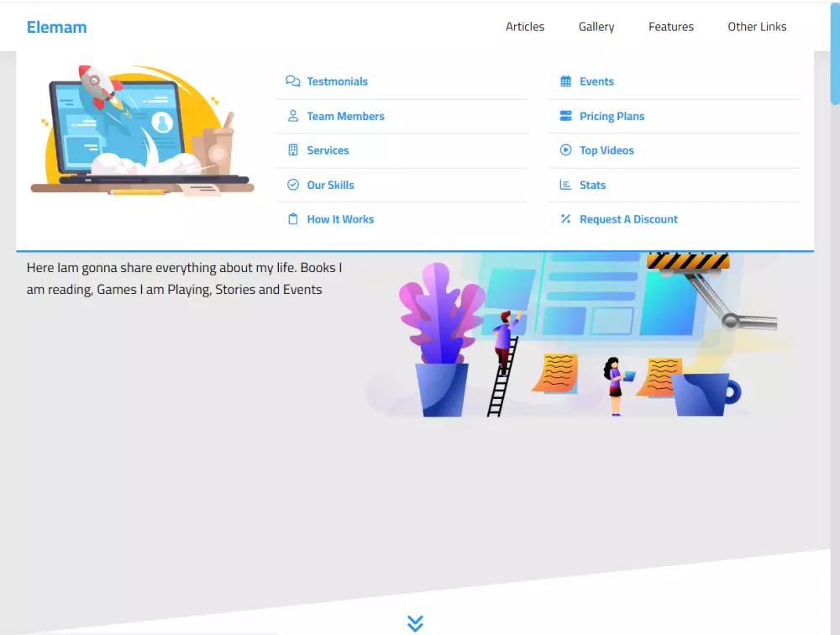
Task: Click the speech bubble icon beside Testmonials
Action: 292,81
